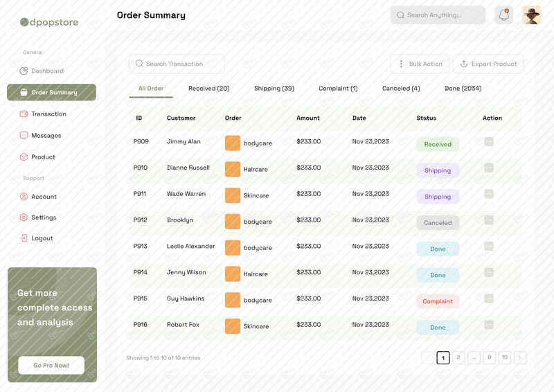Viewport: 554px width, 392px height.
Task: Open action menu for order P912
Action: (489, 220)
